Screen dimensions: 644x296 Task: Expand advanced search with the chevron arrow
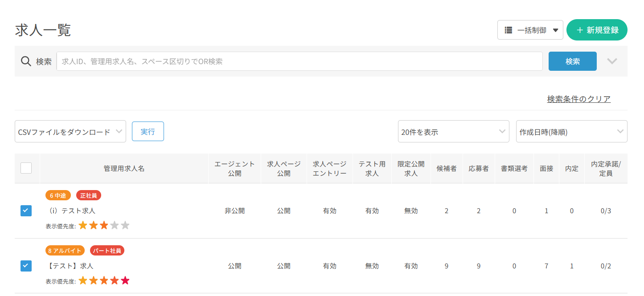point(612,61)
